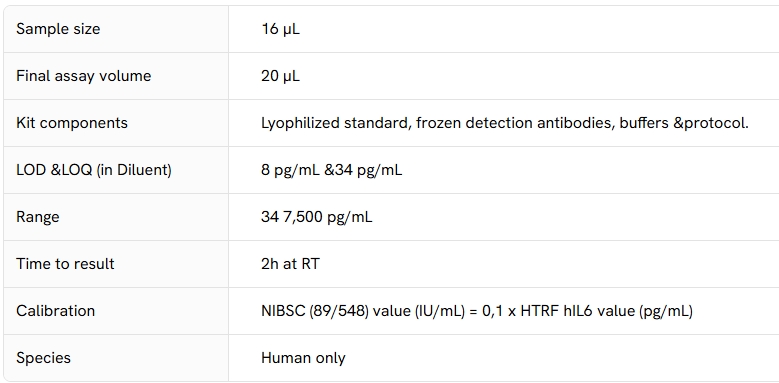Select the NIBSC (89/548) calibration formula text

(x=477, y=311)
